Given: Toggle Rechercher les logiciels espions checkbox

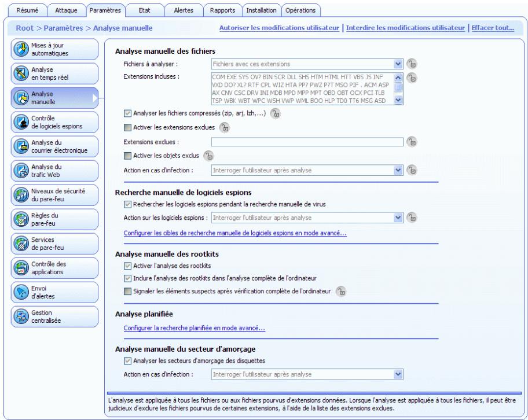Looking at the screenshot, I should pos(127,204).
